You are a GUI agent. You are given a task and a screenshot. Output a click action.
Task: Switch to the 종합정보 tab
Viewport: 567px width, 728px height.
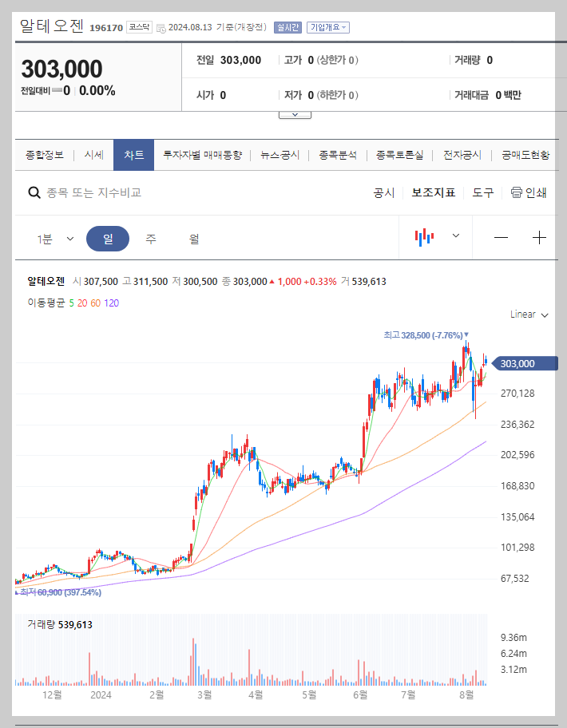pos(45,155)
